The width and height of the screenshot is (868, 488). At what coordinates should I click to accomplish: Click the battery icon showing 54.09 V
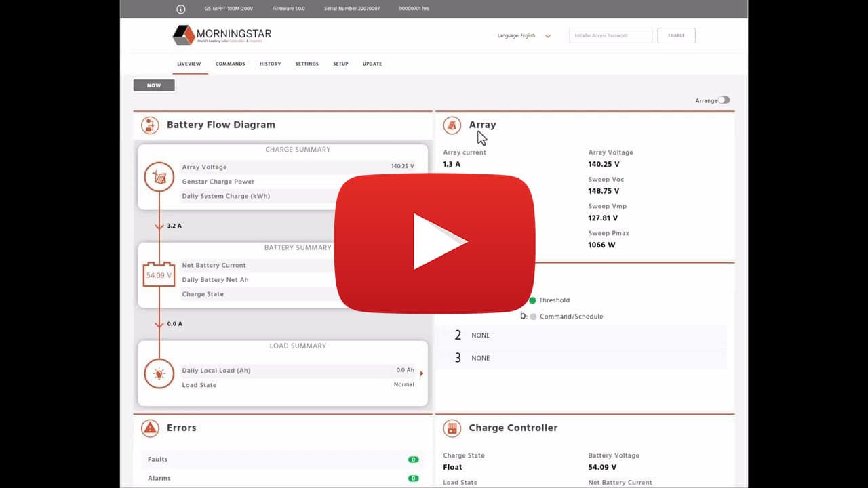coord(159,274)
